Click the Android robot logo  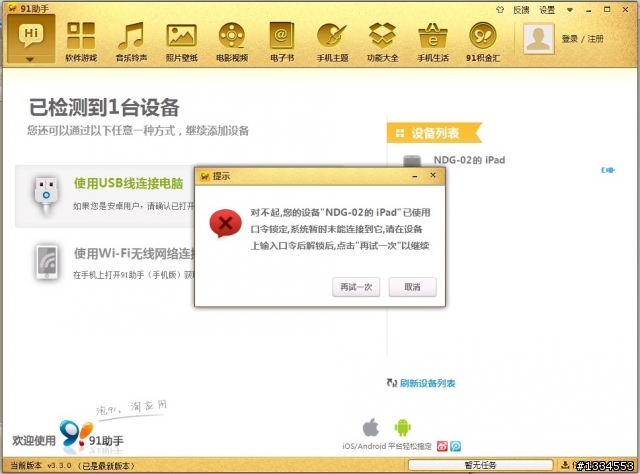402,427
